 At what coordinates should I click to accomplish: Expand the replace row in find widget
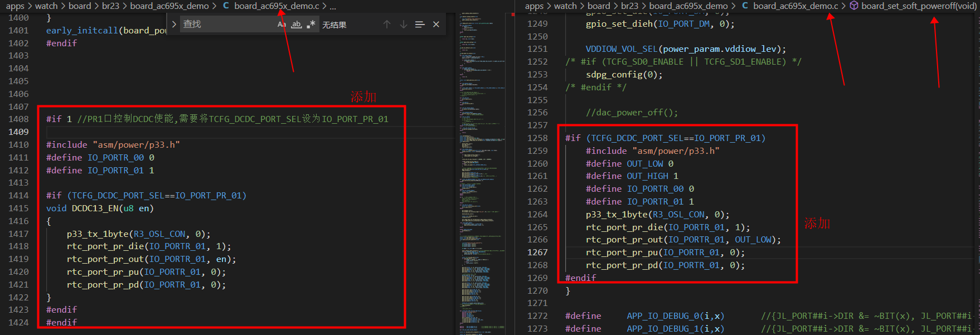pos(174,25)
